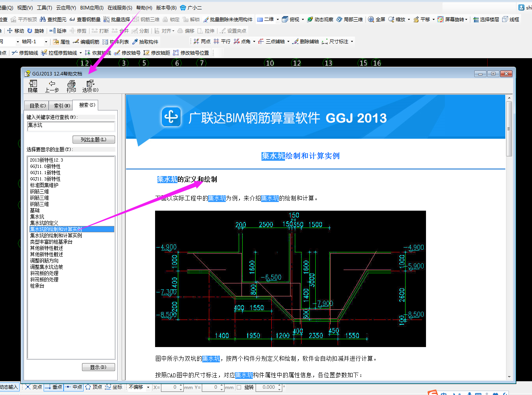Open the 俯视 view dropdown

pyautogui.click(x=302, y=19)
